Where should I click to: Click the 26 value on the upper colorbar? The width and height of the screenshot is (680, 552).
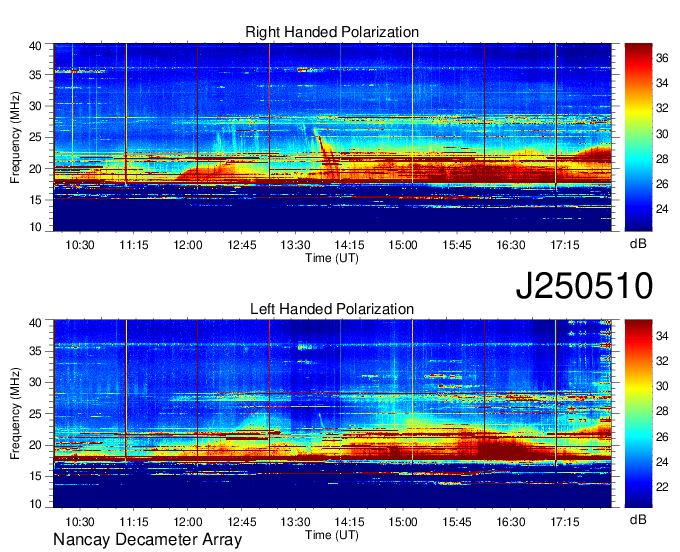coord(662,184)
